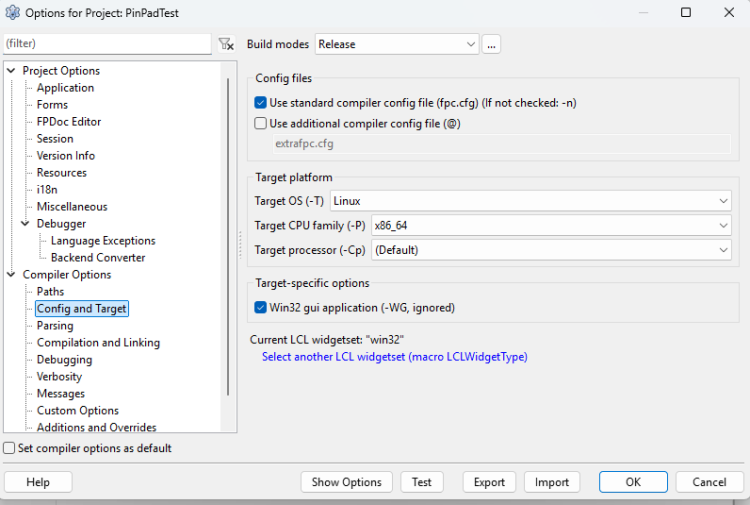Image resolution: width=750 pixels, height=505 pixels.
Task: Open the Target CPU family dropdown
Action: click(x=551, y=226)
